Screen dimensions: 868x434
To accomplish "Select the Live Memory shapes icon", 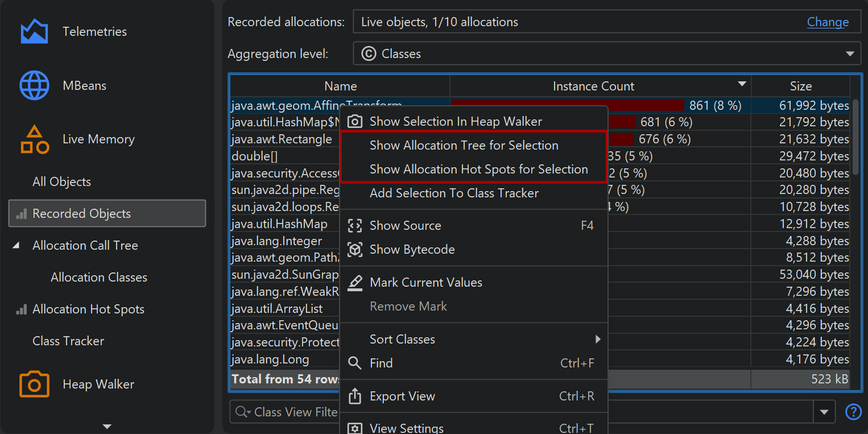I will click(x=34, y=139).
